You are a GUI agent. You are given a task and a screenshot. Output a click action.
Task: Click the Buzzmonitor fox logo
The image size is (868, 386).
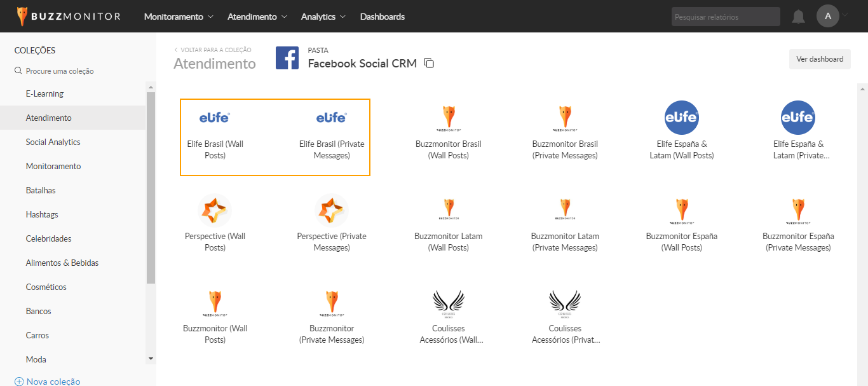click(23, 17)
